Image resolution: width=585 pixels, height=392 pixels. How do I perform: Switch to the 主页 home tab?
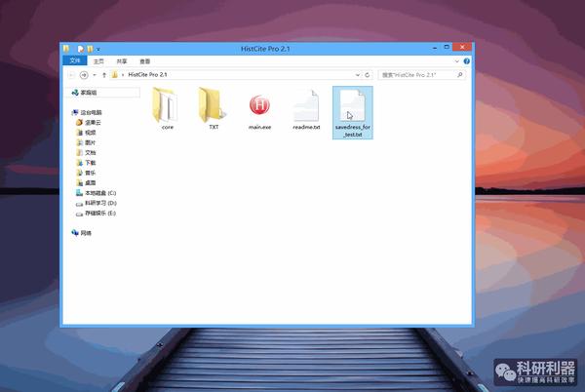(x=98, y=61)
